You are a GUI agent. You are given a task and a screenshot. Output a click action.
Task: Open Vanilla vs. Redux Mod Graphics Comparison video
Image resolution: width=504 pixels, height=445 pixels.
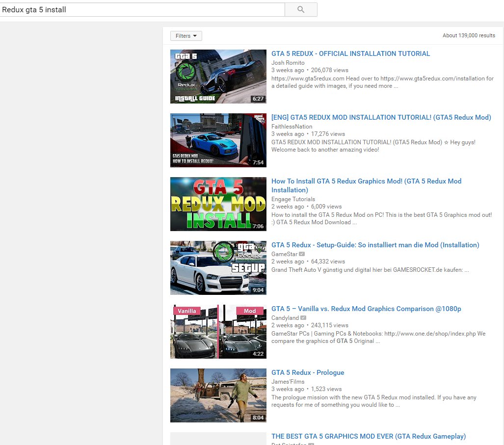366,309
